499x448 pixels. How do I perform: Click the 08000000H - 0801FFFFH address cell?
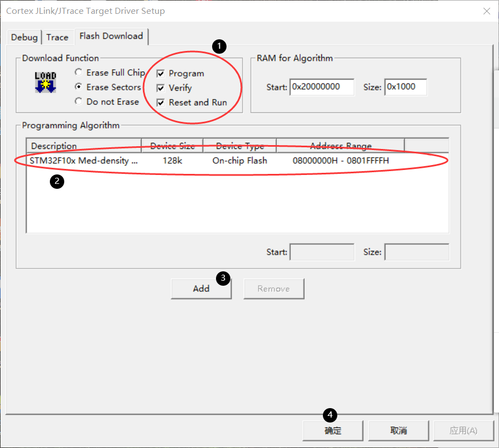(x=341, y=161)
